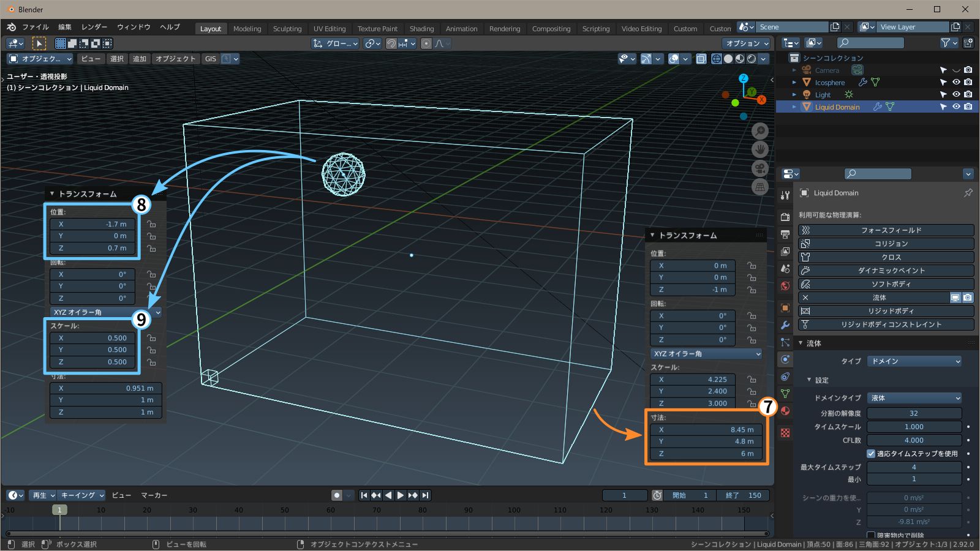The height and width of the screenshot is (551, 980).
Task: Hide Liquid Domain using its eye icon
Action: point(956,107)
